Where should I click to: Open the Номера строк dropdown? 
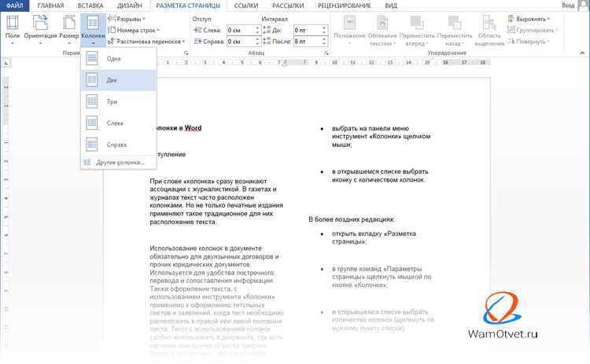point(134,30)
